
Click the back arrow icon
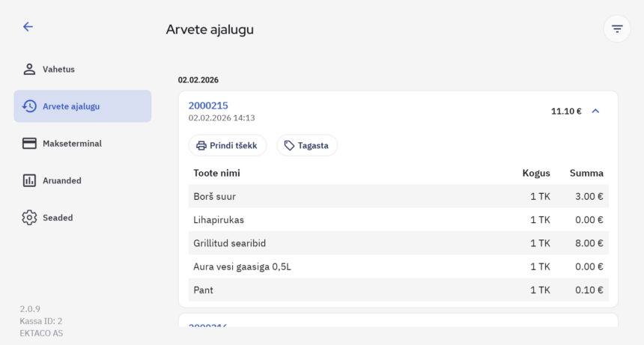coord(28,27)
